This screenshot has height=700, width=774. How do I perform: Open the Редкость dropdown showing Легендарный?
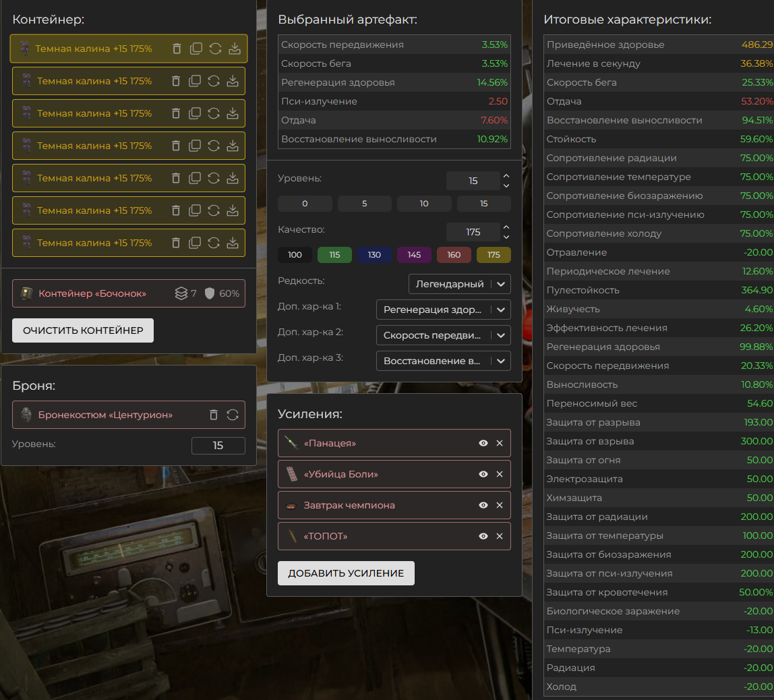click(459, 284)
